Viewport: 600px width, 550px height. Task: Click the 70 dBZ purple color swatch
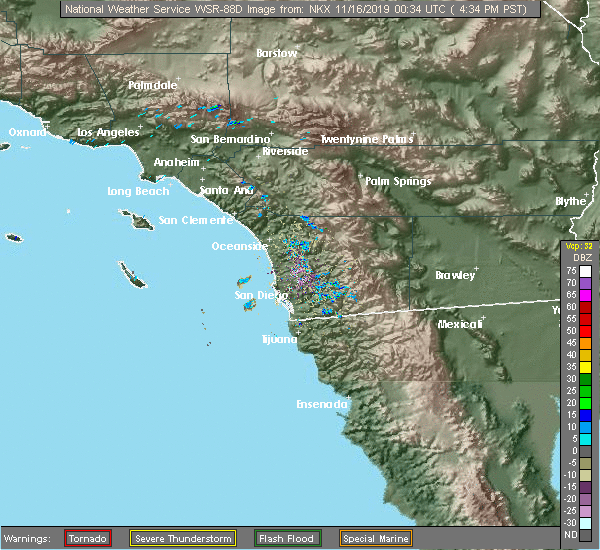(585, 283)
